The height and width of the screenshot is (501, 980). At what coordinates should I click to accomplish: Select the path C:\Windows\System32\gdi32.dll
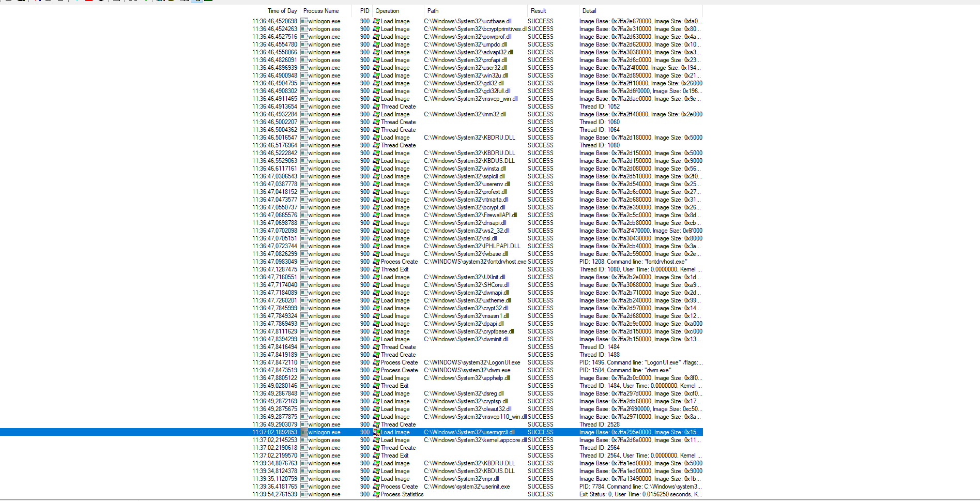pyautogui.click(x=464, y=83)
